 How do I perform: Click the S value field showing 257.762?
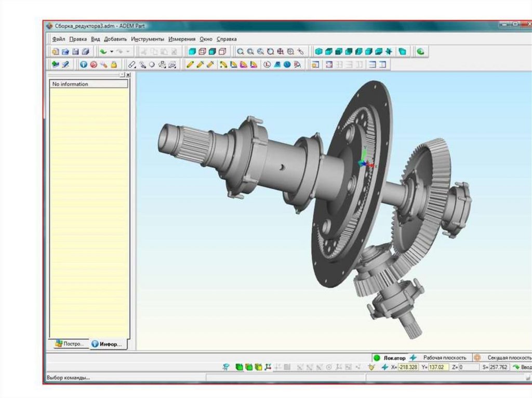[x=498, y=367]
